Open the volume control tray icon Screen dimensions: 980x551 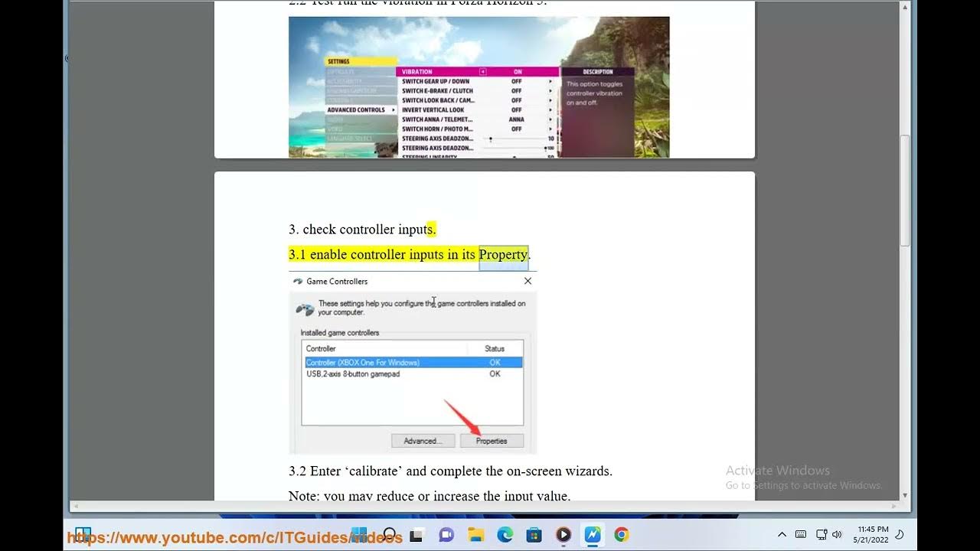click(x=837, y=534)
